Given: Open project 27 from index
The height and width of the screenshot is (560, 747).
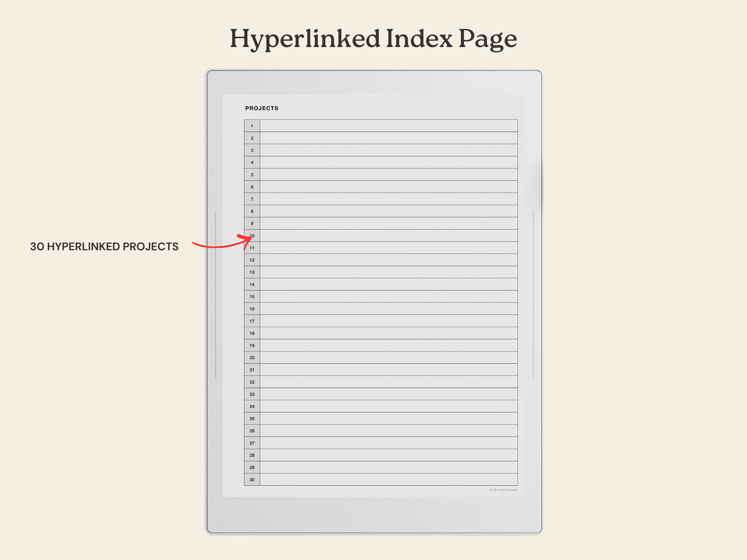Looking at the screenshot, I should tap(252, 443).
